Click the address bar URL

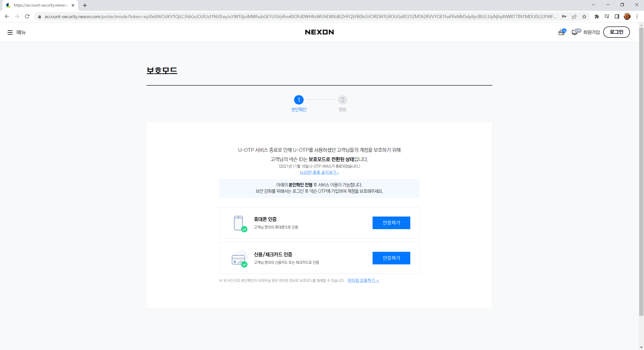[300, 17]
